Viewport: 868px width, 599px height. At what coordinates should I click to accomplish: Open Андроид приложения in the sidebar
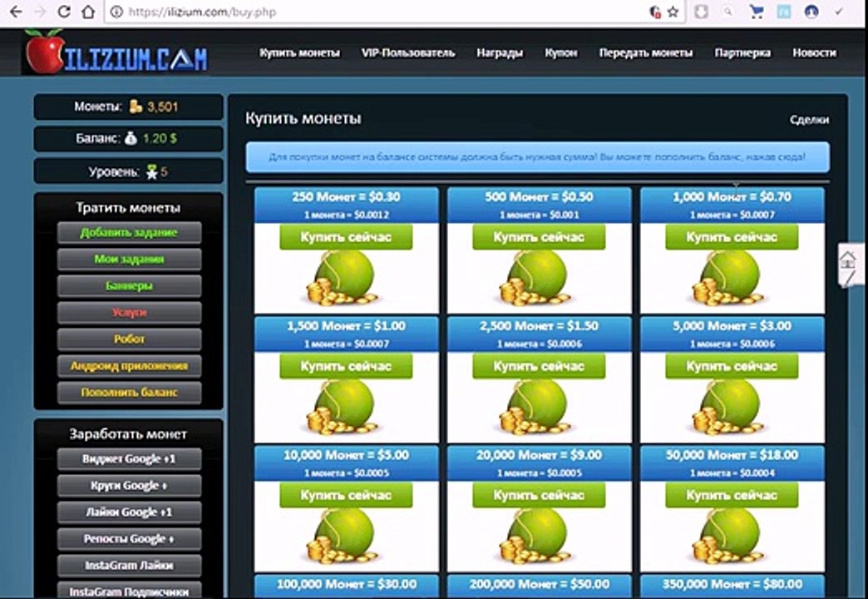coord(129,366)
